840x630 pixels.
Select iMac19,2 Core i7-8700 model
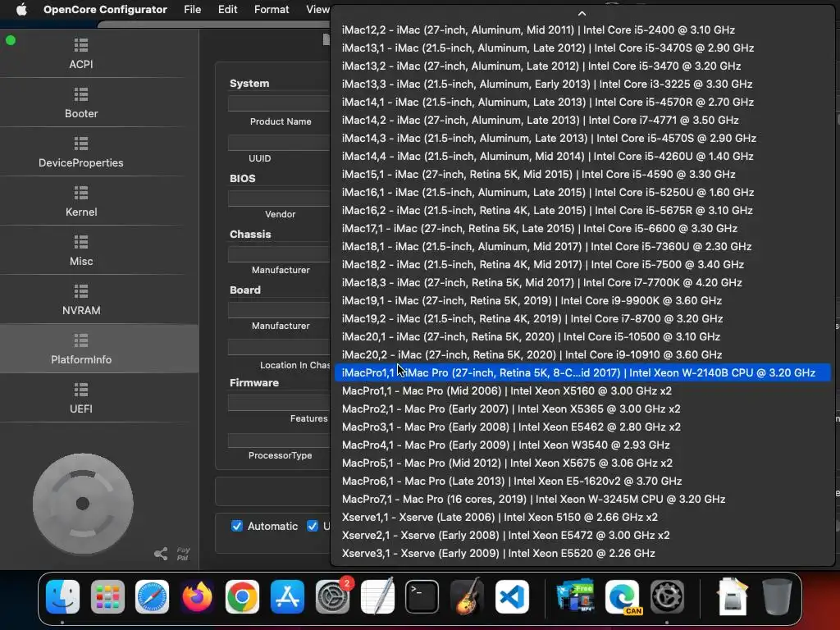pos(582,318)
